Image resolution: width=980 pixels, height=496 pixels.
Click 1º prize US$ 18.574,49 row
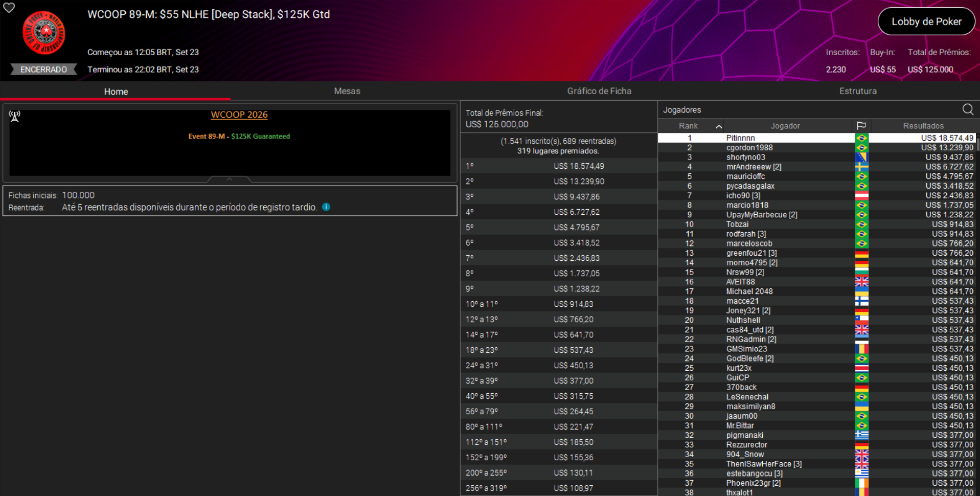pos(559,166)
